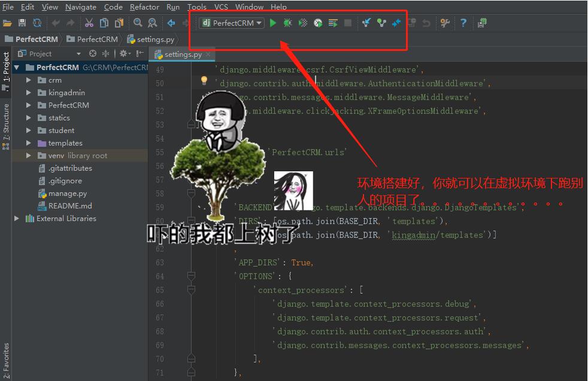Image resolution: width=588 pixels, height=381 pixels.
Task: Click the Cut scissors icon
Action: pyautogui.click(x=89, y=23)
